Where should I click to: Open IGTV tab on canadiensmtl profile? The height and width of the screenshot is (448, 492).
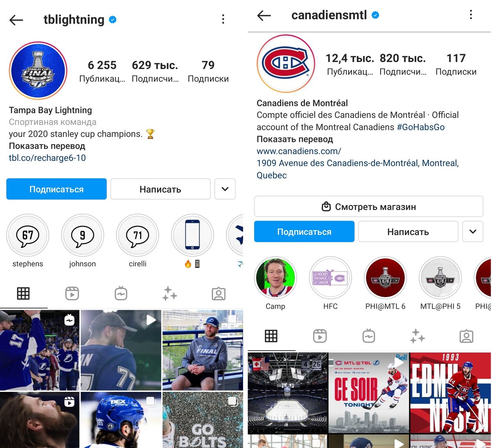[x=369, y=336]
